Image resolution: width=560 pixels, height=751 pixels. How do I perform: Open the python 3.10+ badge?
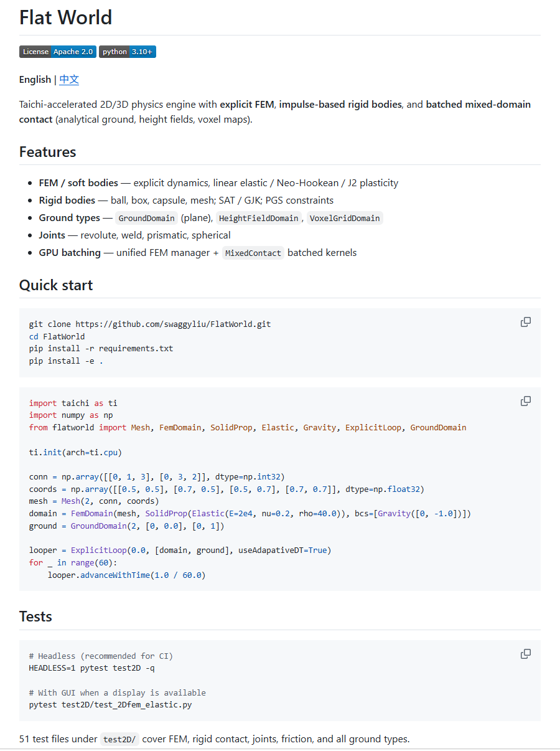128,52
